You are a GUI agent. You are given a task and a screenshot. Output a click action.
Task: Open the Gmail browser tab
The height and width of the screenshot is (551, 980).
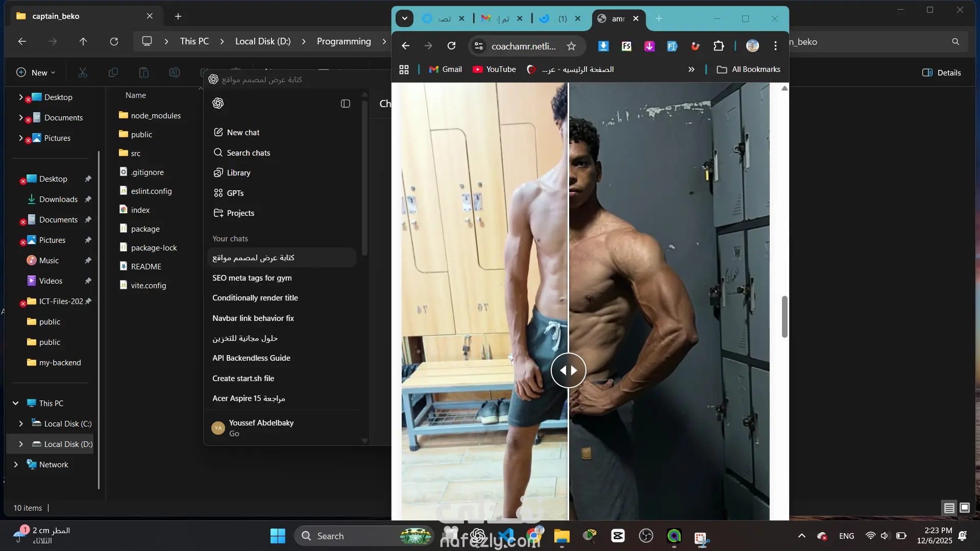[495, 18]
